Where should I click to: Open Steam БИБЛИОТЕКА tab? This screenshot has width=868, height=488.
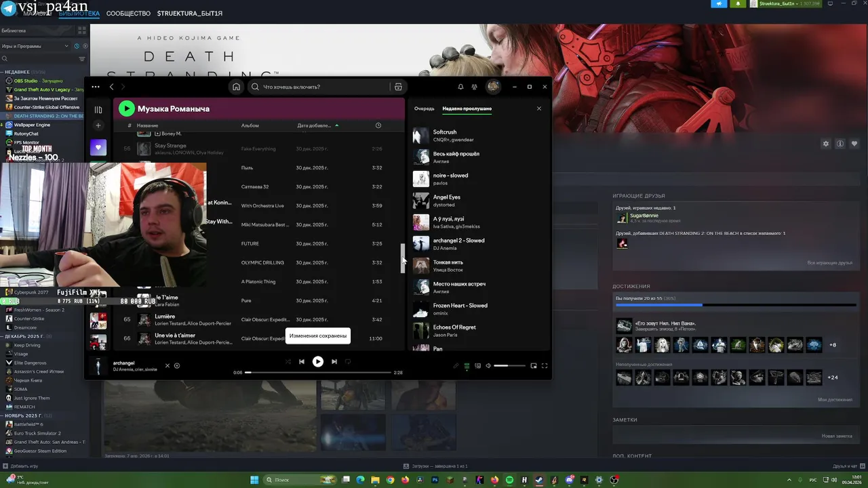coord(79,14)
